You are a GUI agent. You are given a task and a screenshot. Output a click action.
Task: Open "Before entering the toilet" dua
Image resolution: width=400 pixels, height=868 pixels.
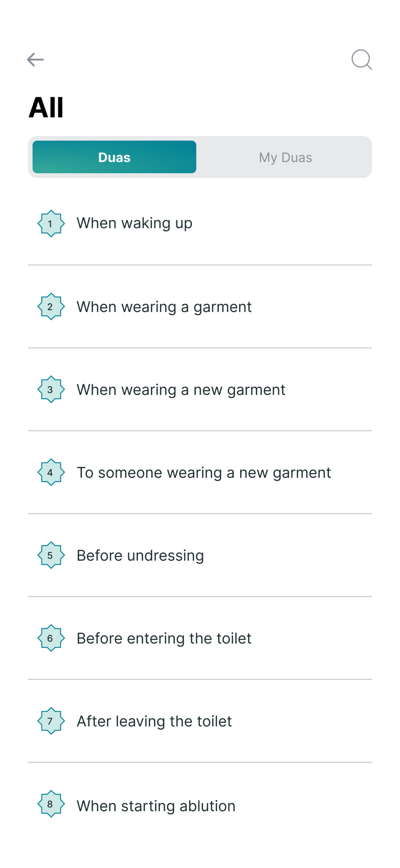click(164, 638)
